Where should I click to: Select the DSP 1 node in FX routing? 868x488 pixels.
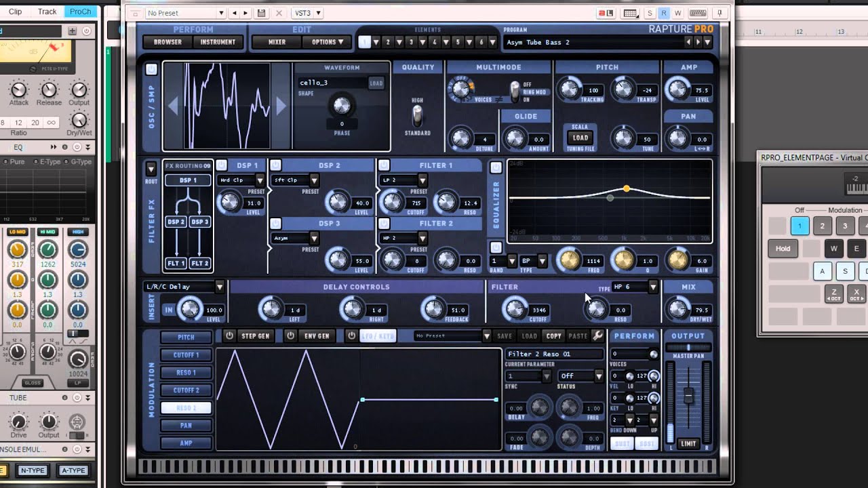188,180
